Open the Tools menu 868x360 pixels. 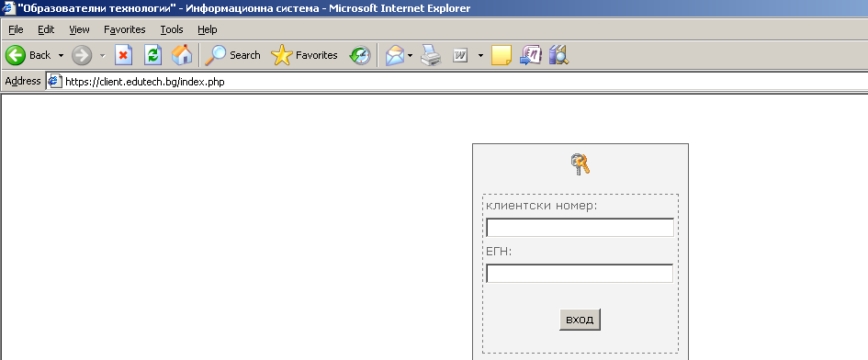point(172,29)
